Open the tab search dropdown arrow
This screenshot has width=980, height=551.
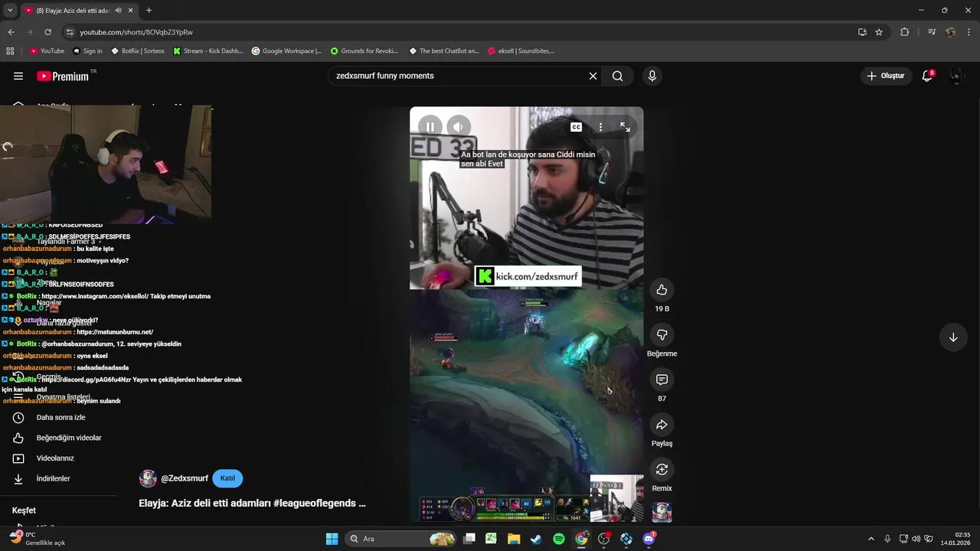9,10
